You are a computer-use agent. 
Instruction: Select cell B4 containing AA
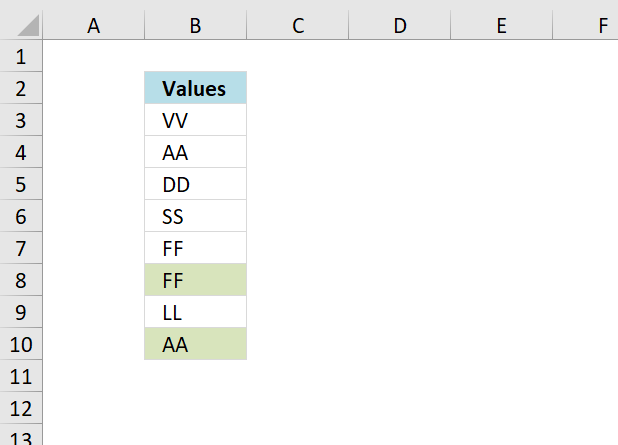coord(195,152)
